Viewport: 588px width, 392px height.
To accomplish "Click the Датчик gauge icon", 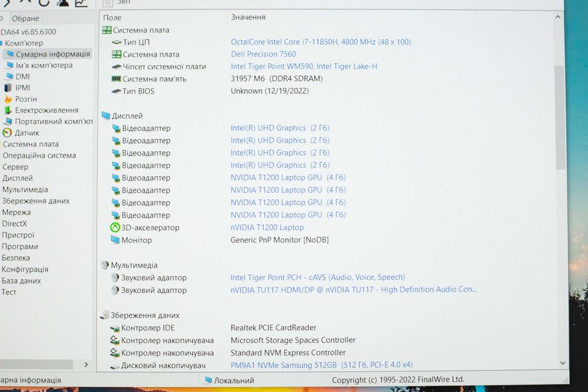I will click(7, 133).
